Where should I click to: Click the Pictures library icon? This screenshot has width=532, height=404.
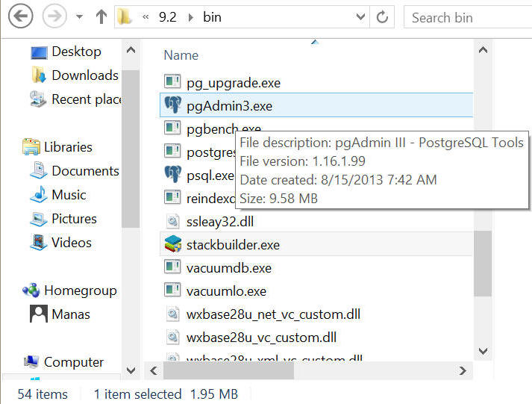(38, 219)
